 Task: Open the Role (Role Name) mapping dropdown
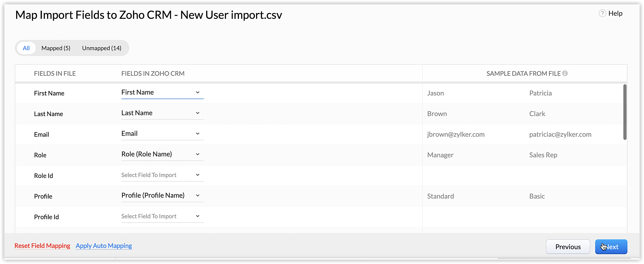pos(162,154)
